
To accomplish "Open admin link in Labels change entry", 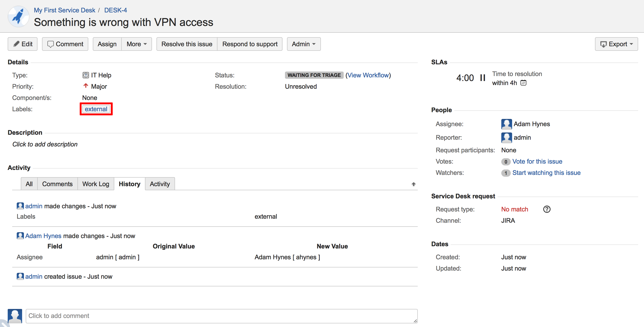I will (x=34, y=206).
